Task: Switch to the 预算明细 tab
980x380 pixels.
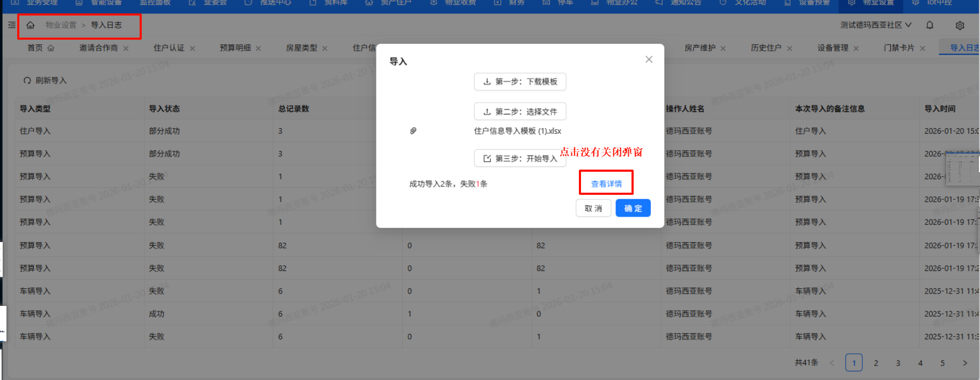Action: pos(235,48)
